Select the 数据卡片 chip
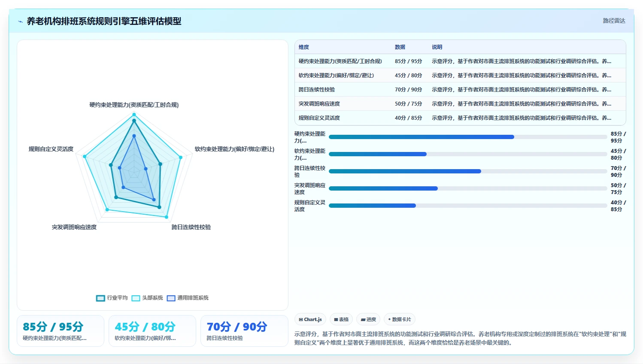The height and width of the screenshot is (364, 643). coord(400,319)
